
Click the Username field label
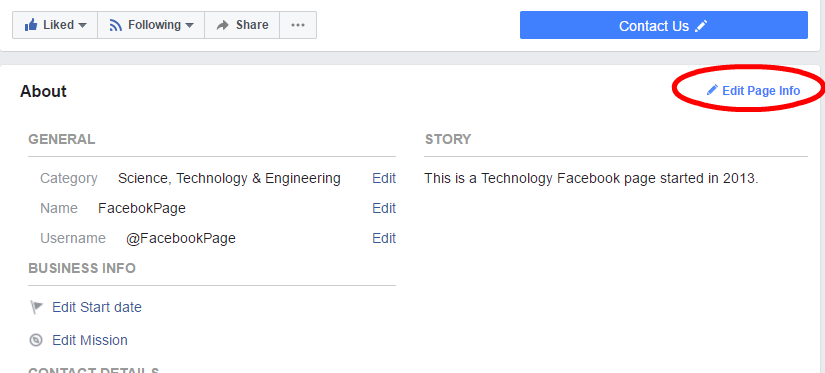[73, 238]
